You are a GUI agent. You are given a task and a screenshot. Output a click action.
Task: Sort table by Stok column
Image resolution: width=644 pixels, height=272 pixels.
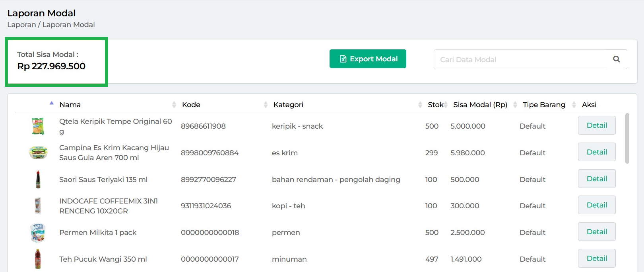click(x=435, y=105)
